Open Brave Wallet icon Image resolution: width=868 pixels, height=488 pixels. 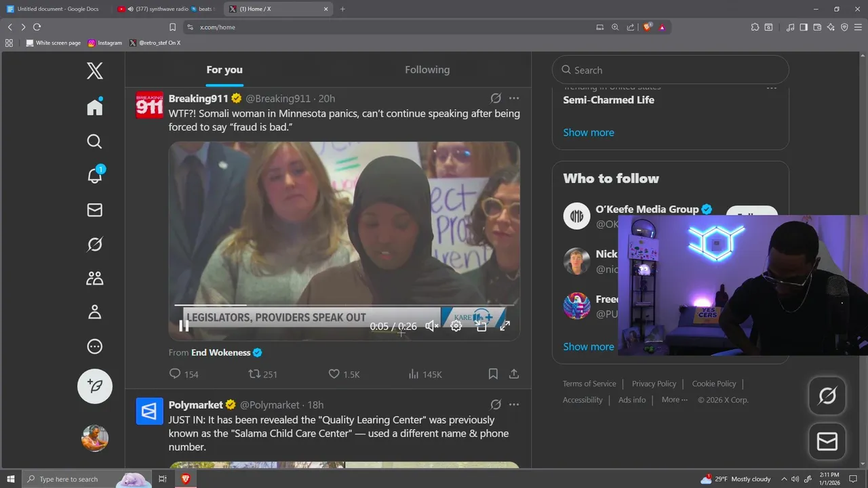tap(817, 27)
